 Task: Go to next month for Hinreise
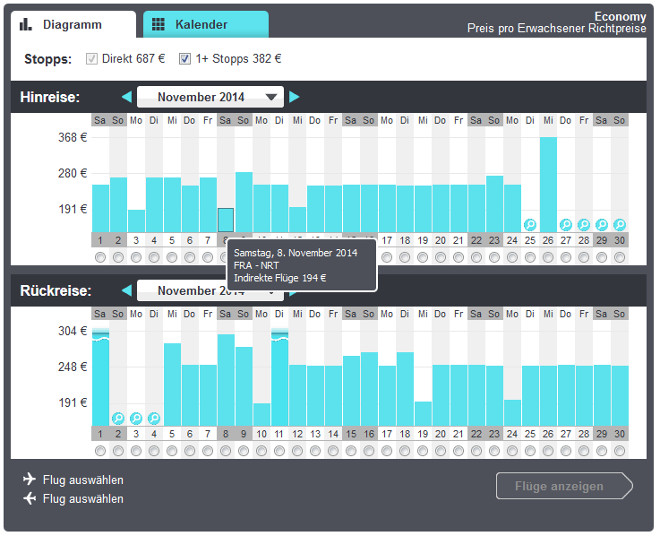coord(295,97)
